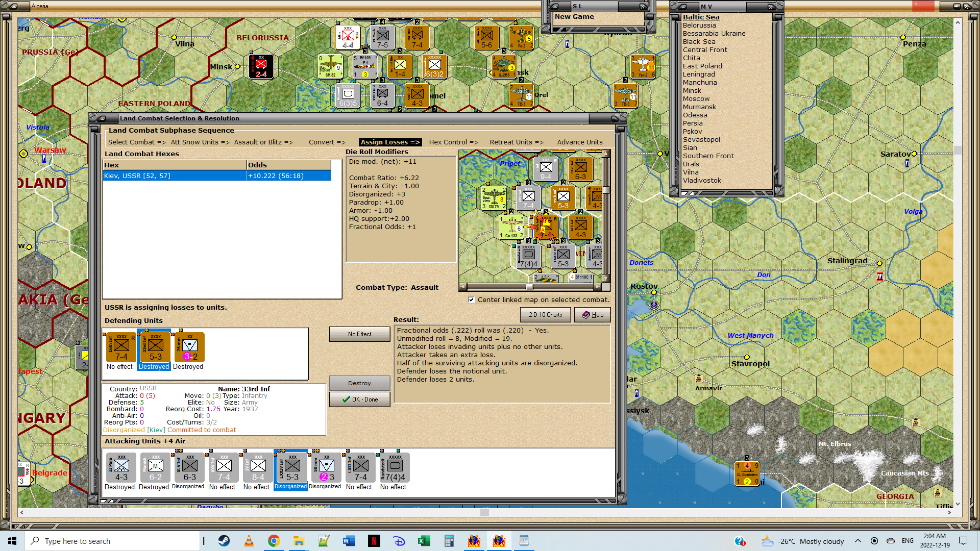Screen dimensions: 980x551
Task: Click New Game in the S L window
Action: [x=574, y=17]
